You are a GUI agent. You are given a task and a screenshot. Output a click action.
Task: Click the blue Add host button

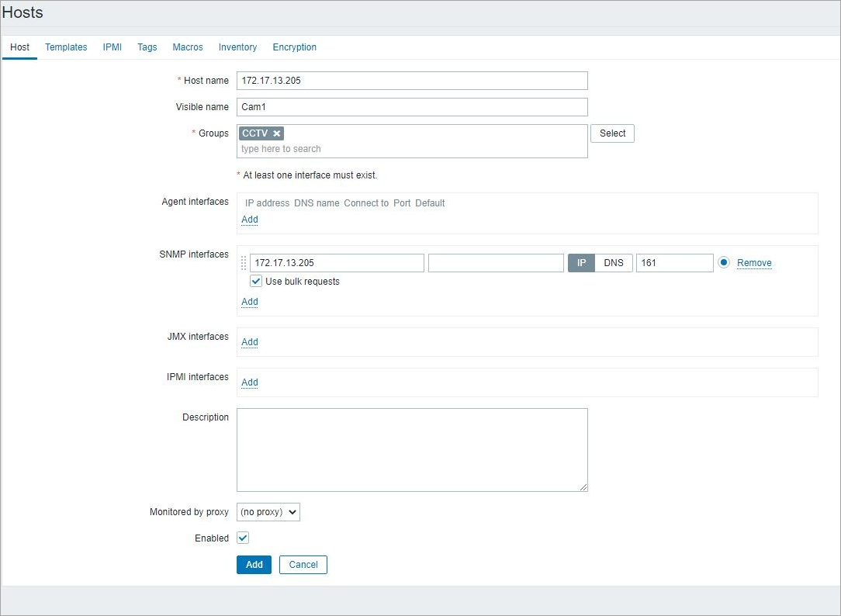[x=254, y=565]
